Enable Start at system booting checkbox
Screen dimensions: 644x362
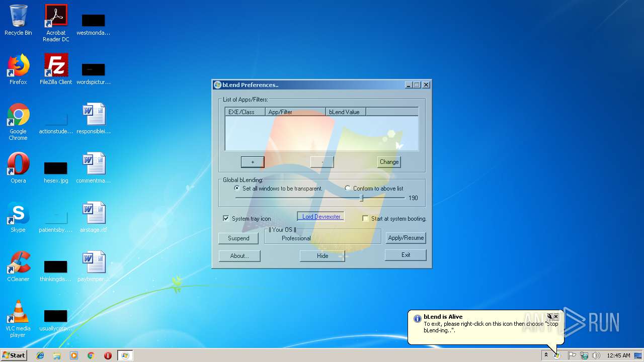pos(366,219)
